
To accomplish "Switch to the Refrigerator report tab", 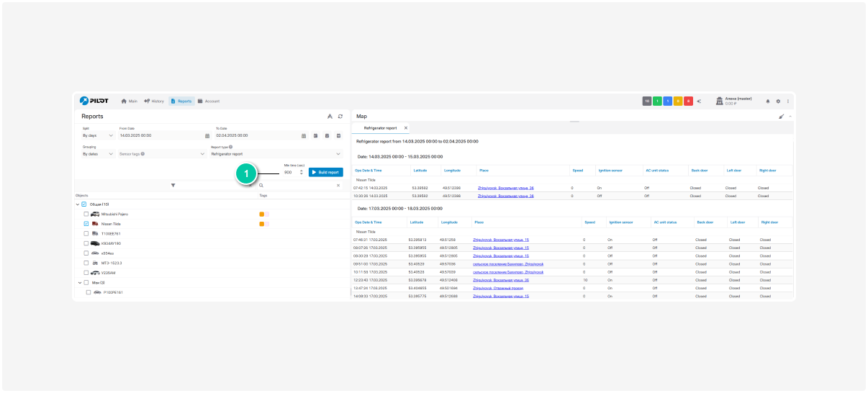I will [x=380, y=128].
